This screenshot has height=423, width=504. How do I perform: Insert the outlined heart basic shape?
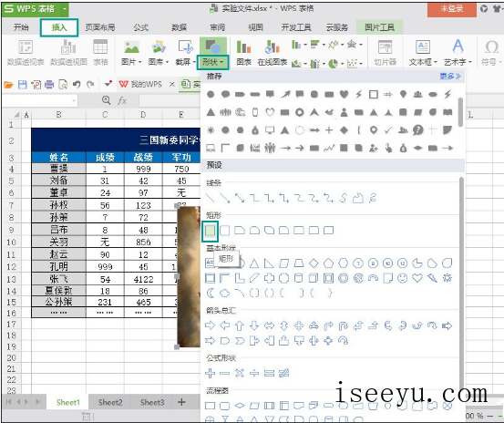click(x=417, y=278)
